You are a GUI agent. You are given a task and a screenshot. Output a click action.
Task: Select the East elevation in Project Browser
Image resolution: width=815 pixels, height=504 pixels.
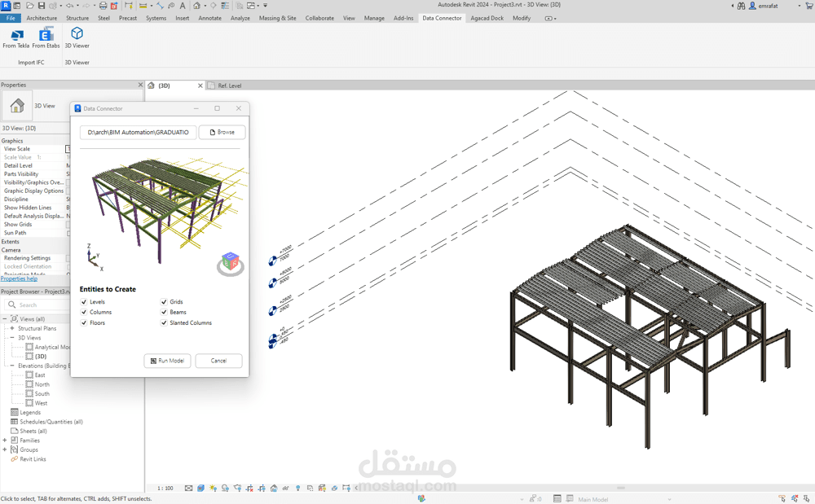point(40,375)
